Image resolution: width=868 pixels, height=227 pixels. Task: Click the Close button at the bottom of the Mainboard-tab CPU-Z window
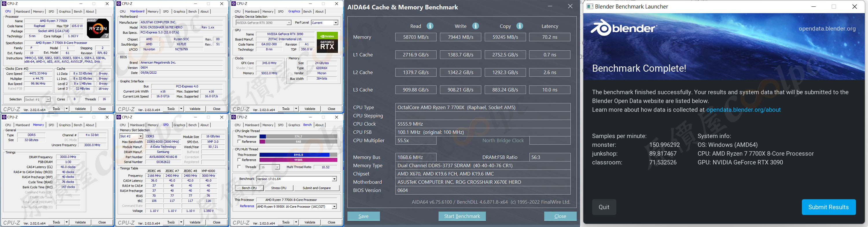click(216, 109)
